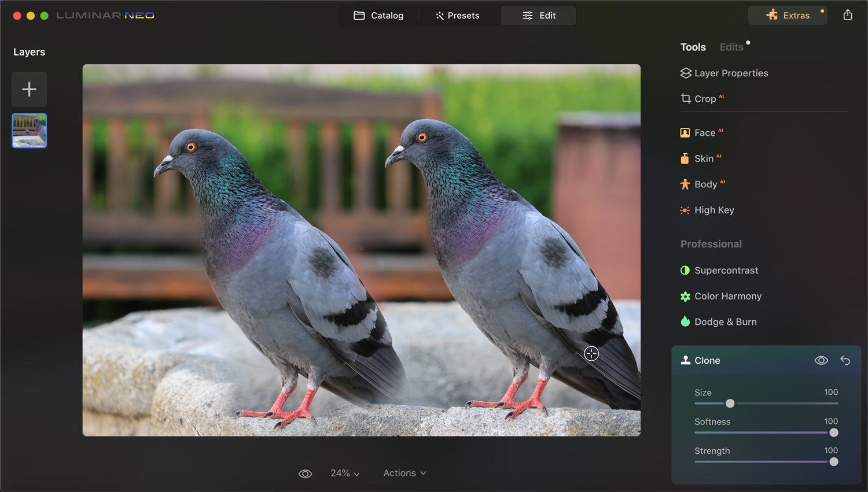Open the Color Harmony tool
Image resolution: width=868 pixels, height=492 pixels.
point(727,296)
